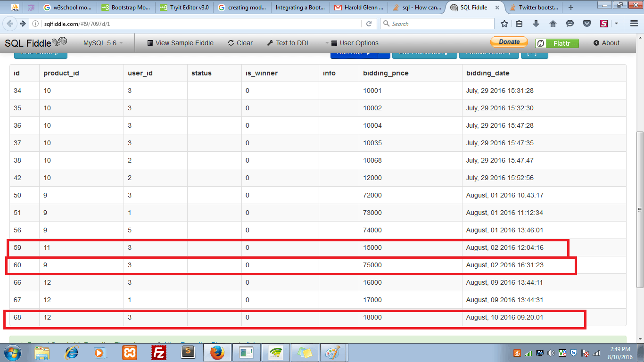Click the Pocket icon in toolbar
Screen dimensions: 644x362
click(587, 24)
